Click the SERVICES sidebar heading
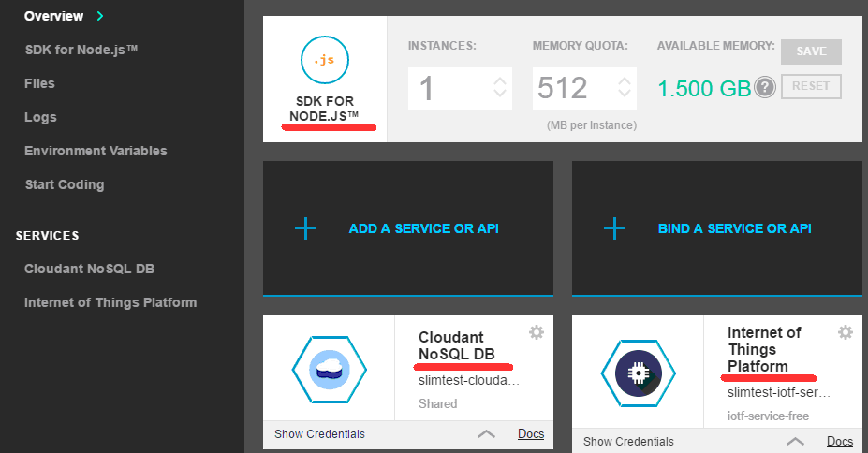 tap(47, 236)
